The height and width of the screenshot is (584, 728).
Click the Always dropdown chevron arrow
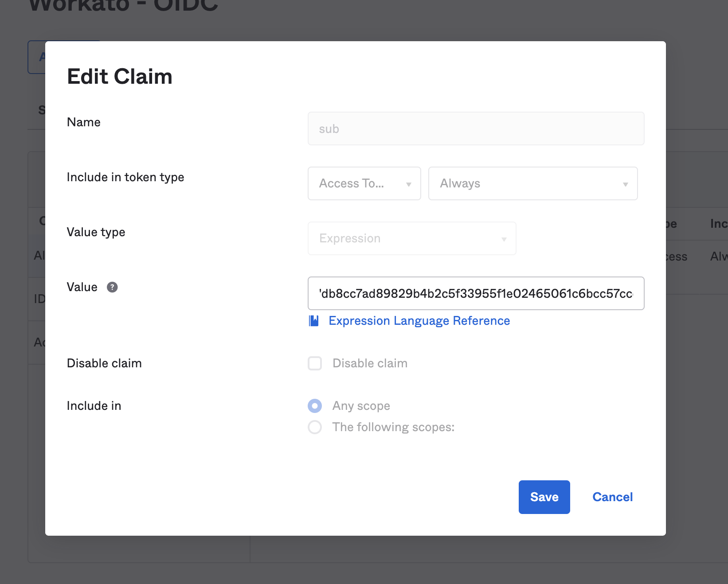coord(625,183)
